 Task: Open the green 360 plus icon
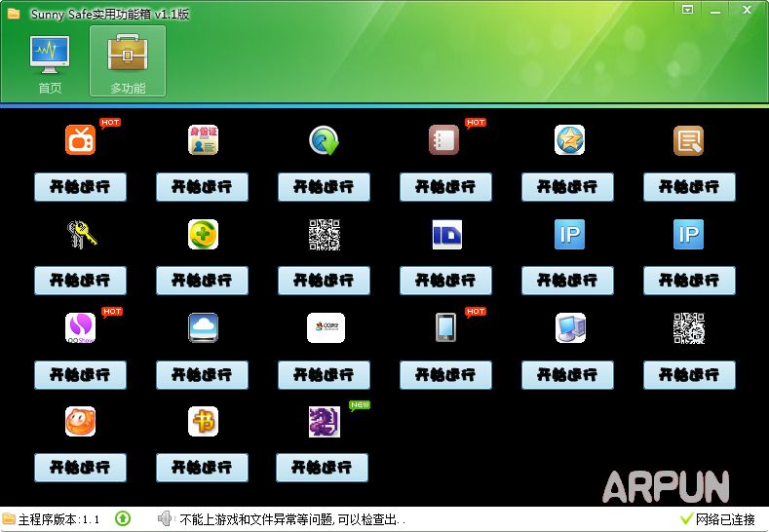tap(203, 235)
